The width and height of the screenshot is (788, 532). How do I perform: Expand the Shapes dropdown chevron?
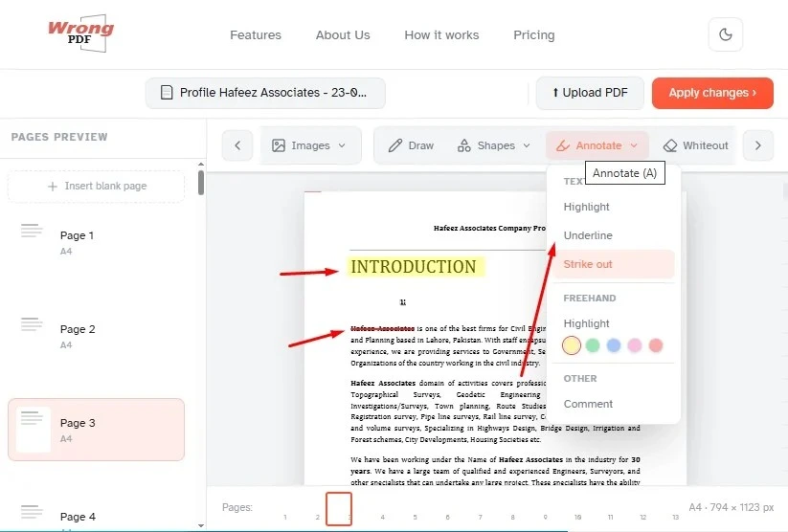[x=527, y=145]
